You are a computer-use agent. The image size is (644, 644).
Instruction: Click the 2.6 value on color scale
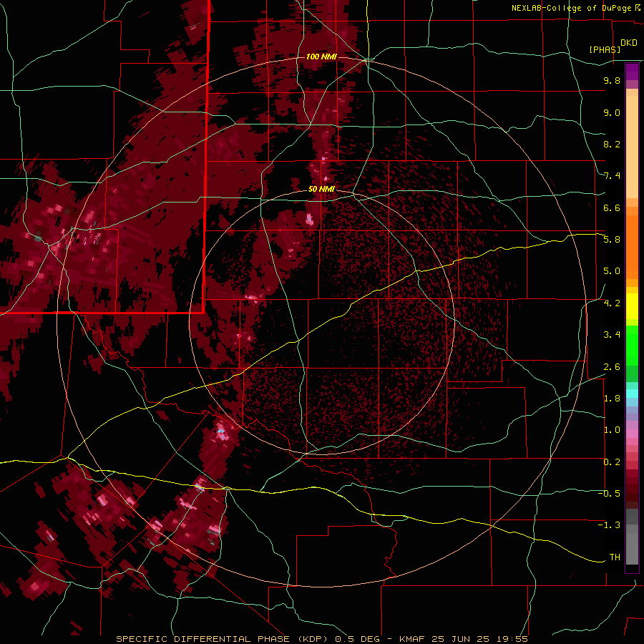612,367
